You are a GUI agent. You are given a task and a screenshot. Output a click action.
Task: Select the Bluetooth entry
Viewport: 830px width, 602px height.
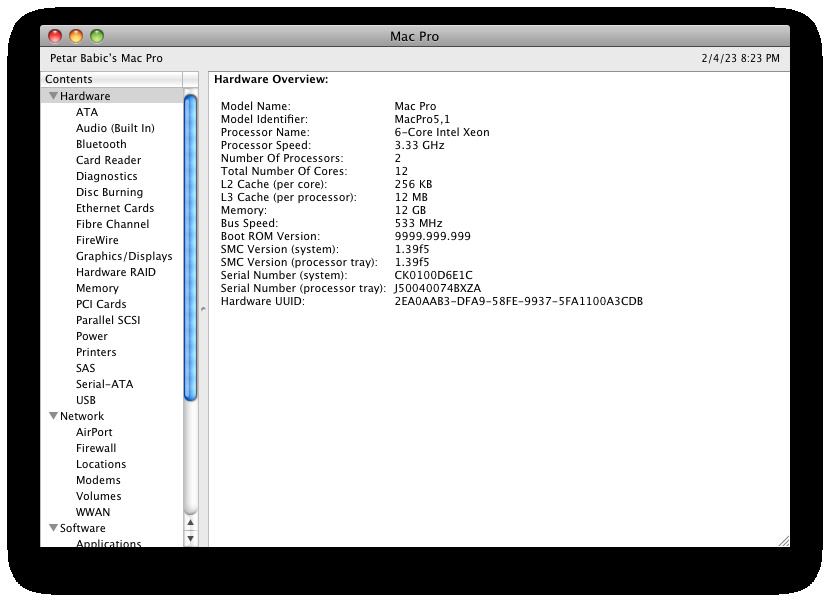(101, 144)
